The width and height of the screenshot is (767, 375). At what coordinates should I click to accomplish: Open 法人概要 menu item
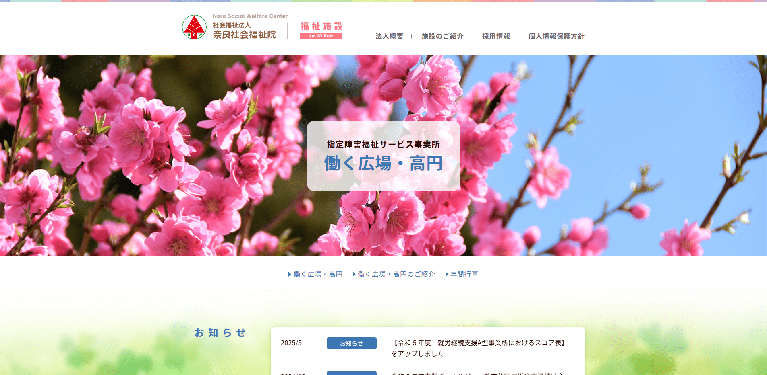point(389,36)
